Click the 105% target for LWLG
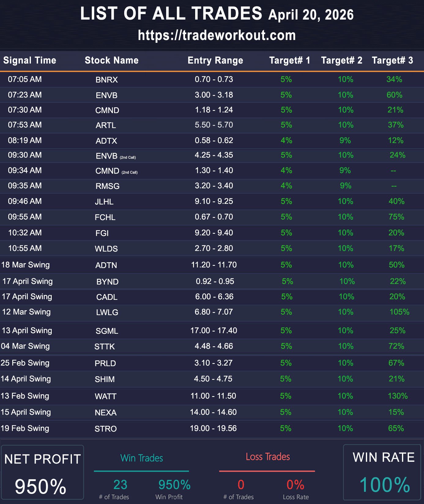The image size is (424, 504). tap(399, 312)
